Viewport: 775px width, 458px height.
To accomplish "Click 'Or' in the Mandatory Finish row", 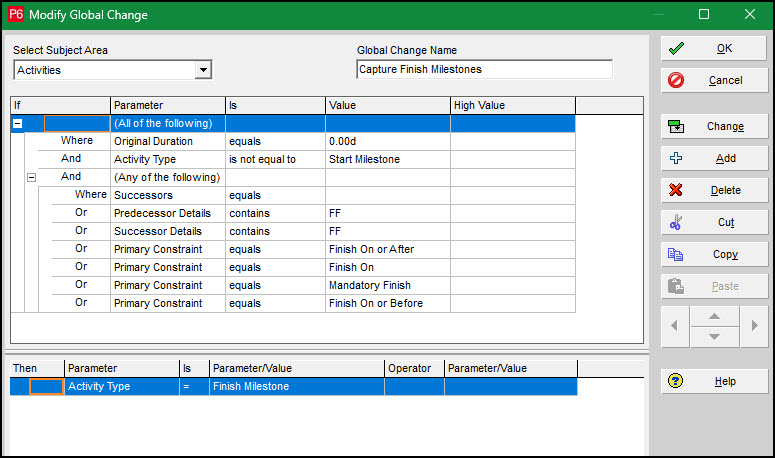I will coord(81,285).
